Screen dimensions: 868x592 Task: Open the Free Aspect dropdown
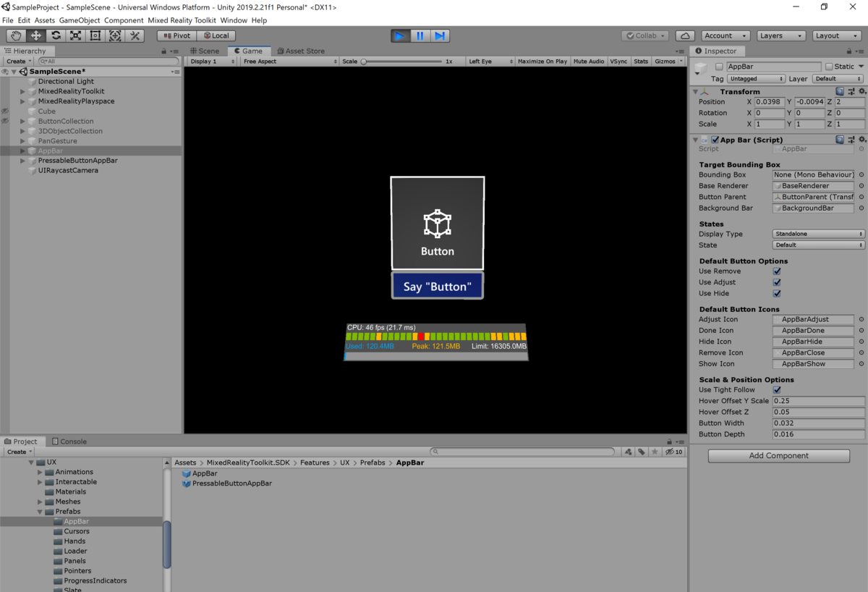289,62
